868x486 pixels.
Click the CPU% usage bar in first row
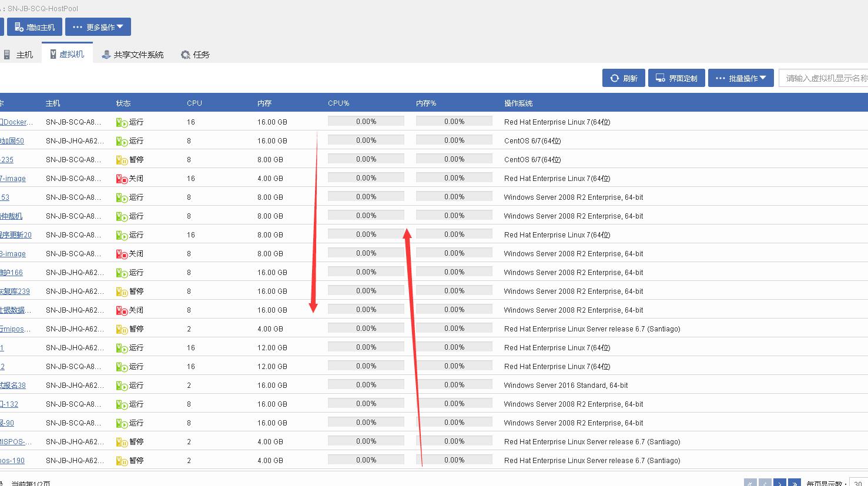pyautogui.click(x=366, y=122)
